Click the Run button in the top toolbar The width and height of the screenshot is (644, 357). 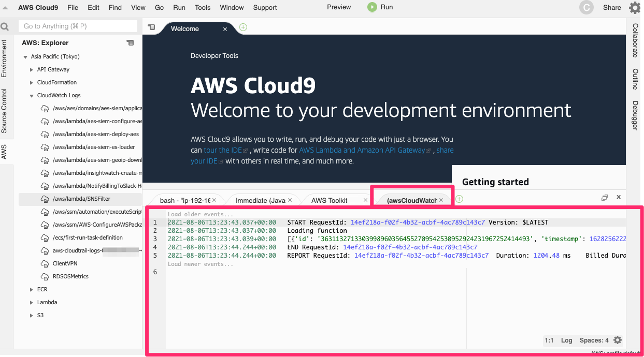[x=380, y=7]
